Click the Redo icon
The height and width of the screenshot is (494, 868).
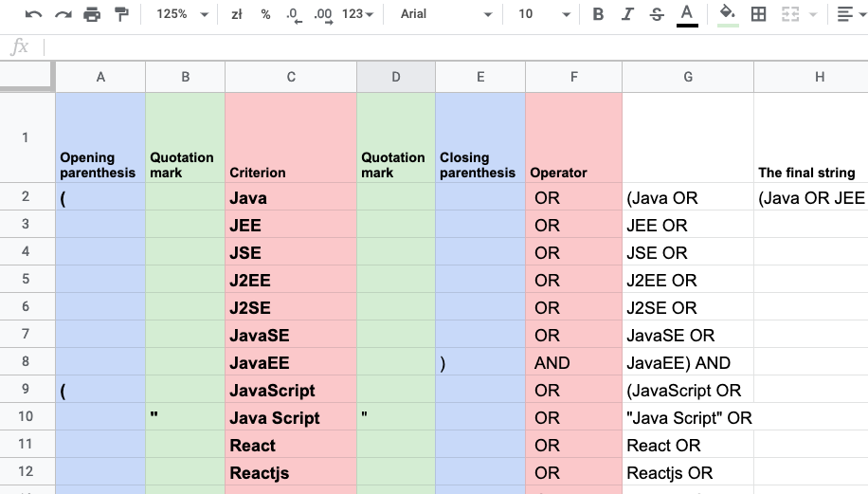point(63,14)
